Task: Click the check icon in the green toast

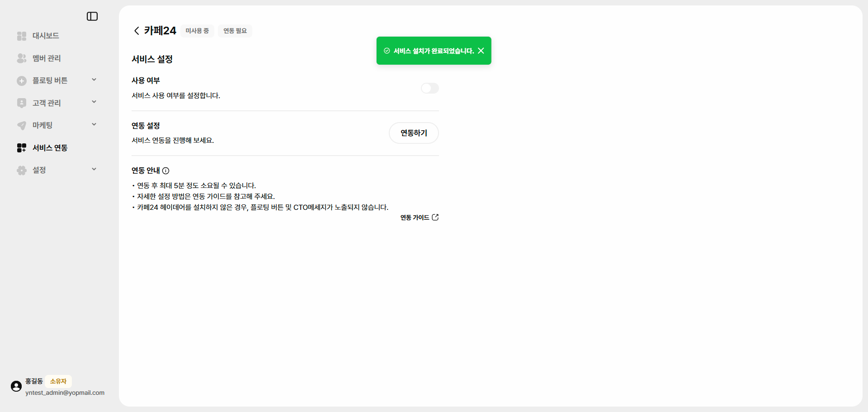Action: [387, 51]
